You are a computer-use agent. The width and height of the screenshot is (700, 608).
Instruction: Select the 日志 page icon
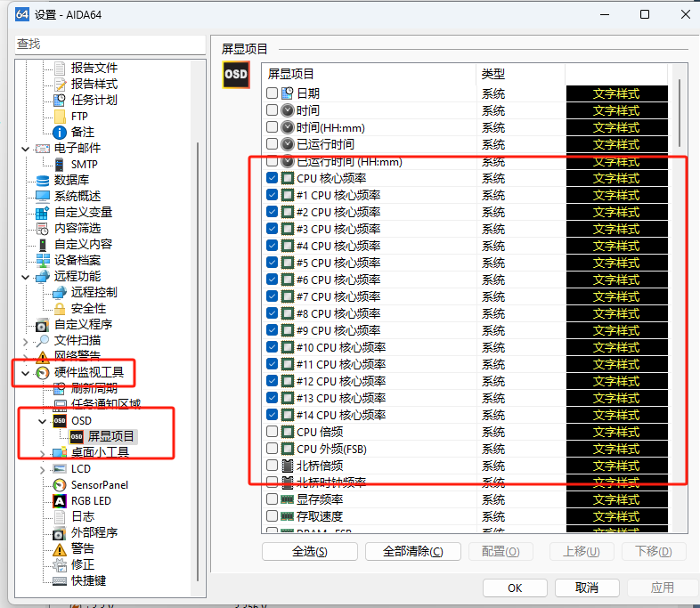[60, 516]
